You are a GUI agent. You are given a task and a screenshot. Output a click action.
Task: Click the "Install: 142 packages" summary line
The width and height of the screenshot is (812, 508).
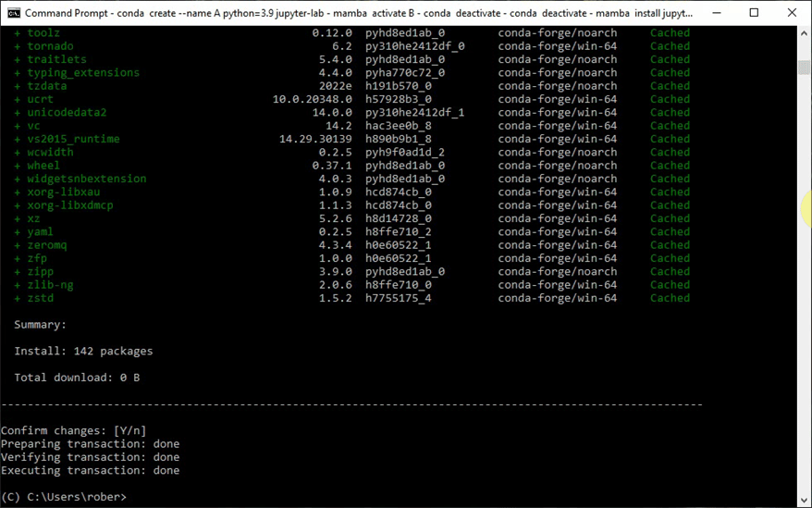click(x=83, y=352)
